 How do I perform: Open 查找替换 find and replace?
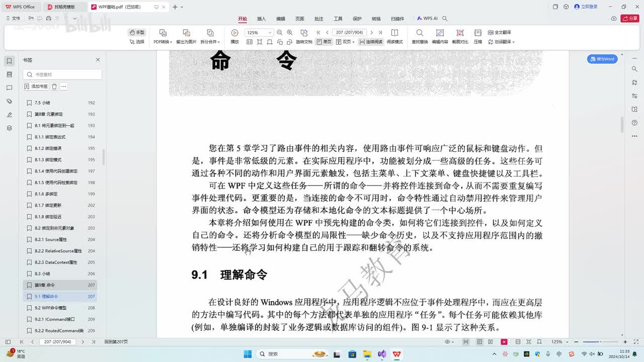point(420,37)
